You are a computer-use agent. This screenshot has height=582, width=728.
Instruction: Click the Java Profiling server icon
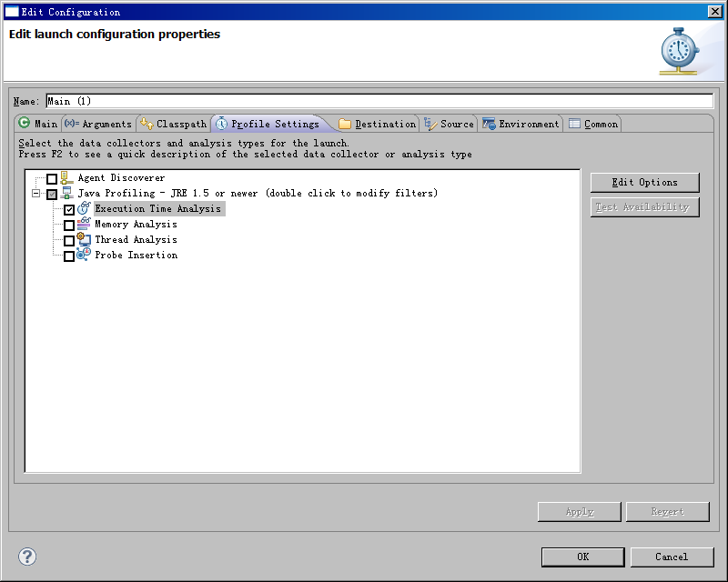(66, 193)
